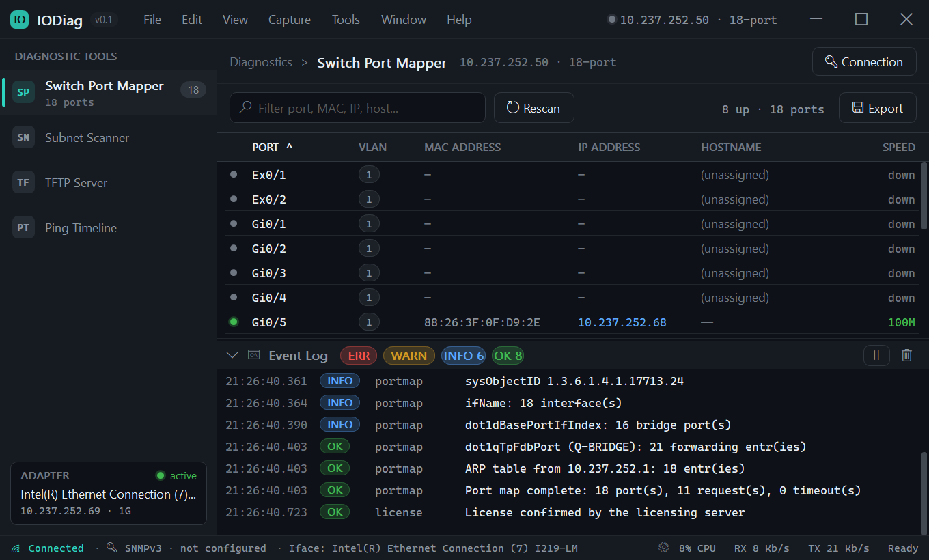Focus the Filter port, MAC, IP, host field
The width and height of the screenshot is (929, 560).
point(357,108)
